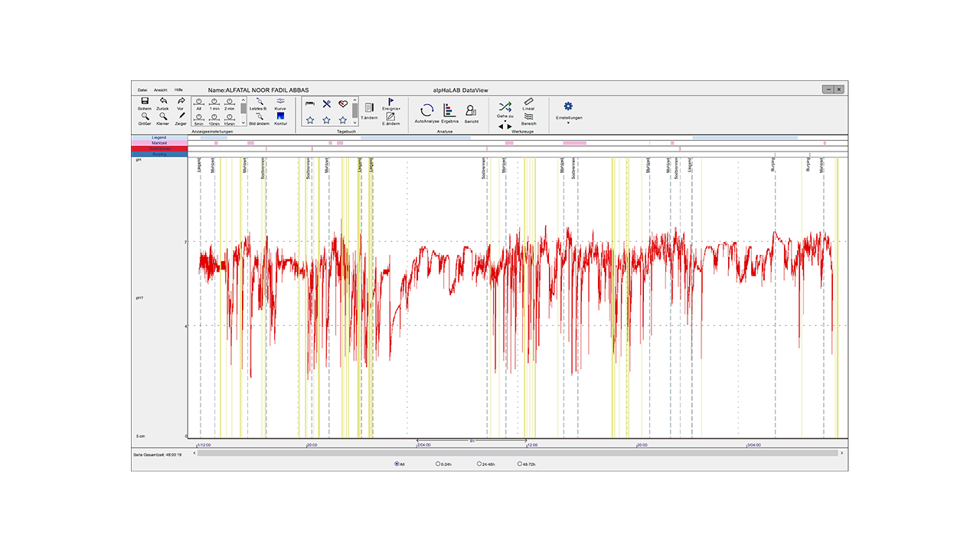
Task: Click up arrow of time scale list
Action: coord(243,99)
